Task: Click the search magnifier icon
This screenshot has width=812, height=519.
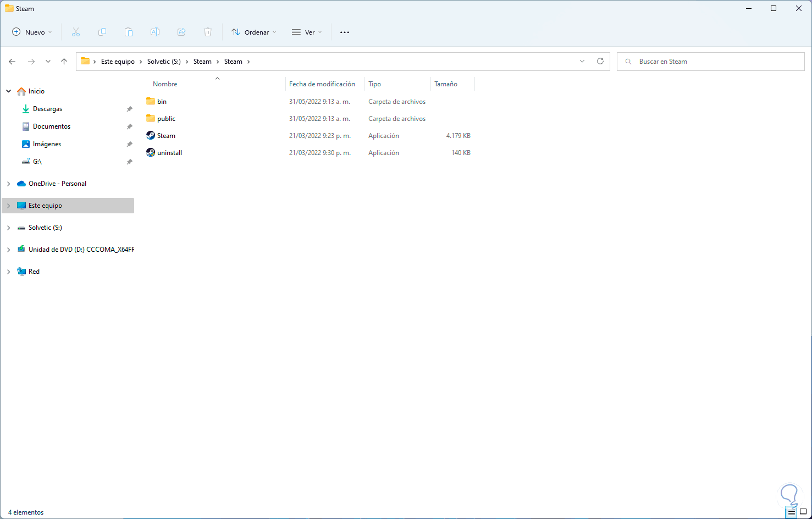Action: [x=628, y=62]
